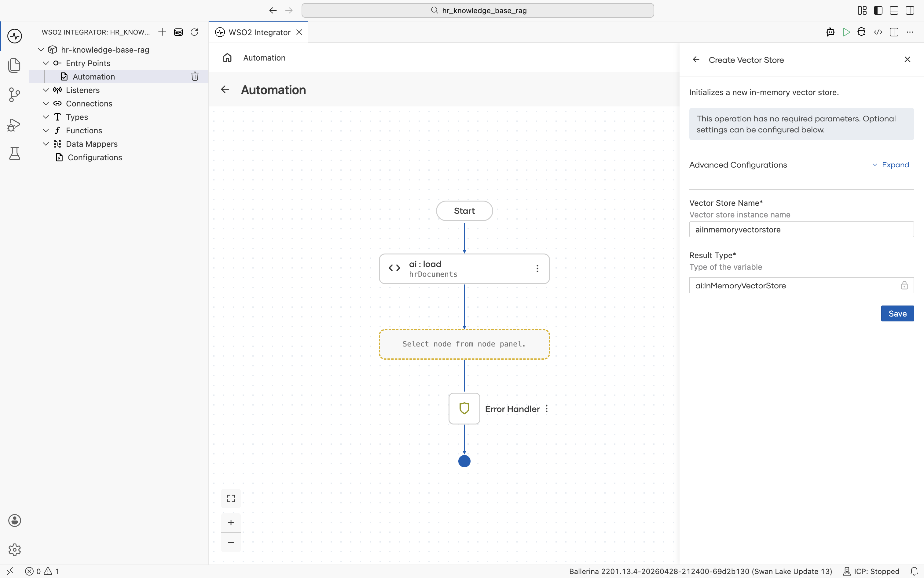Navigate back in title bar history

point(273,10)
